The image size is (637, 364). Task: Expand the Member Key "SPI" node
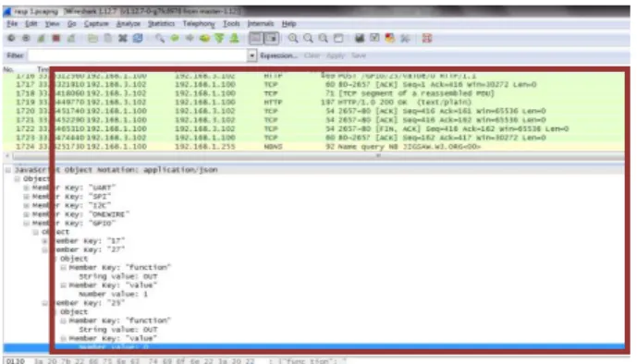(x=27, y=197)
